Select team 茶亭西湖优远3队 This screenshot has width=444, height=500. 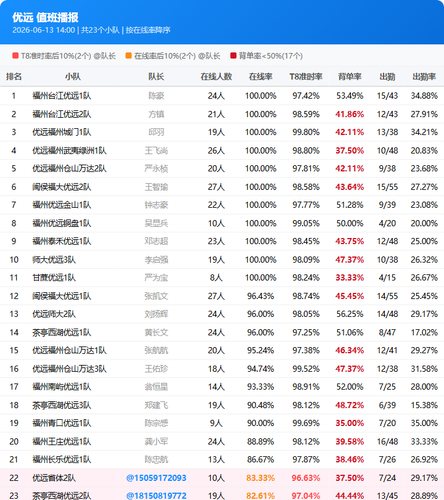62,405
